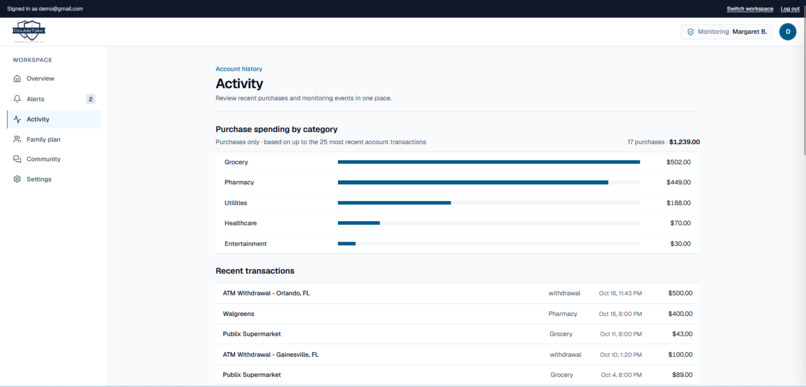The image size is (806, 387).
Task: Select the Walgreens transaction row
Action: [457, 314]
